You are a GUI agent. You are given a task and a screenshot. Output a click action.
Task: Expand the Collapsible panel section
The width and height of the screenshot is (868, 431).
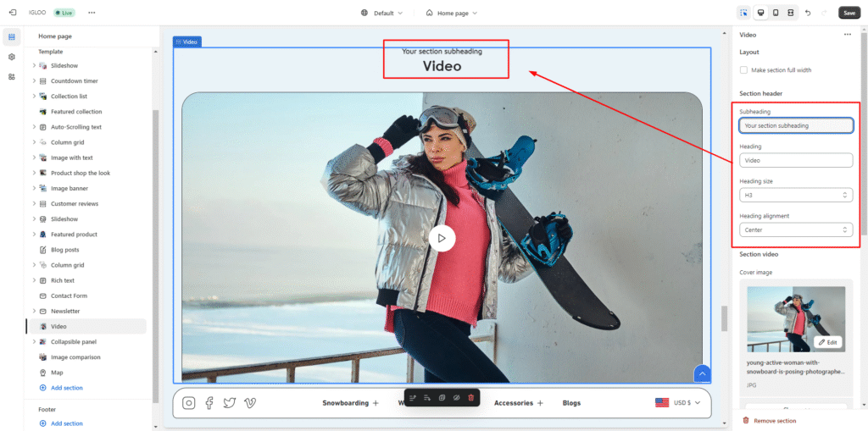tap(34, 342)
